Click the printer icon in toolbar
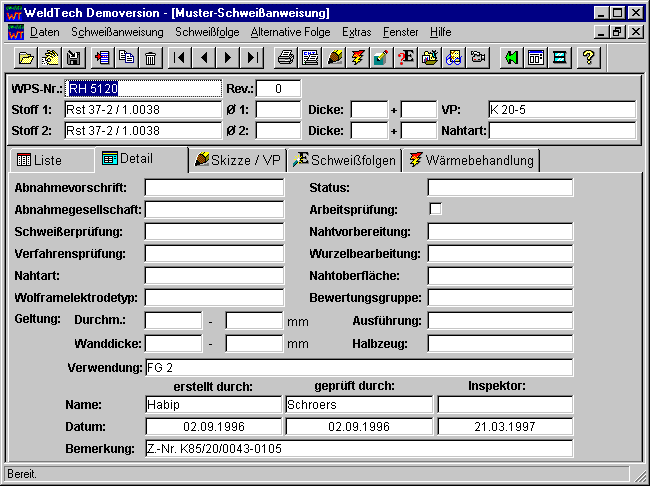This screenshot has width=650, height=486. [286, 58]
